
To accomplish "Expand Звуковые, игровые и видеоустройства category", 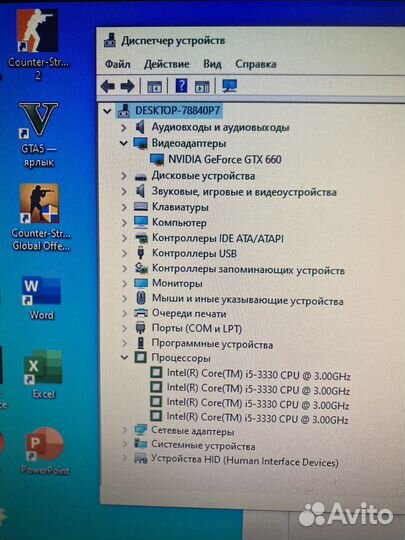I will (x=124, y=191).
